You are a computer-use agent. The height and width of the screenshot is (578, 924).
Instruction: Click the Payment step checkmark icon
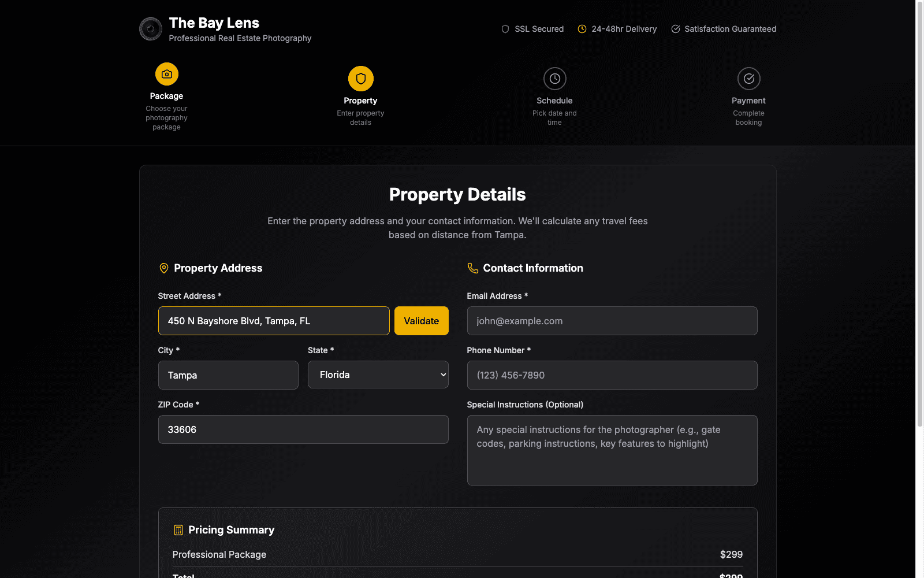(x=749, y=79)
